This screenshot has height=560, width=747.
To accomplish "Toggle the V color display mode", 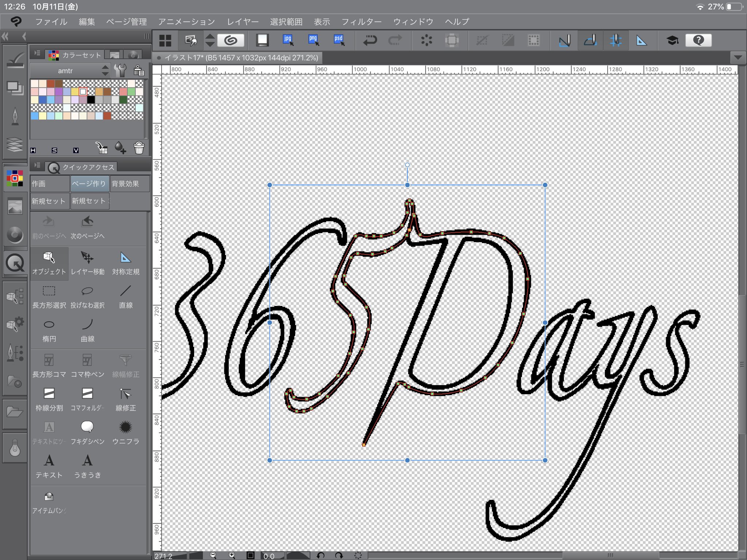I will [76, 150].
